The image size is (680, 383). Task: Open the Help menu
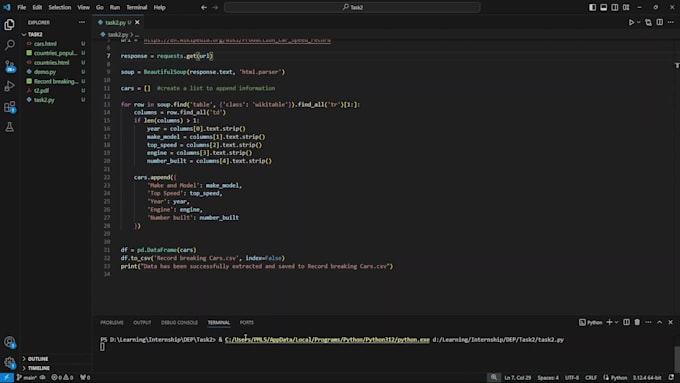point(160,7)
